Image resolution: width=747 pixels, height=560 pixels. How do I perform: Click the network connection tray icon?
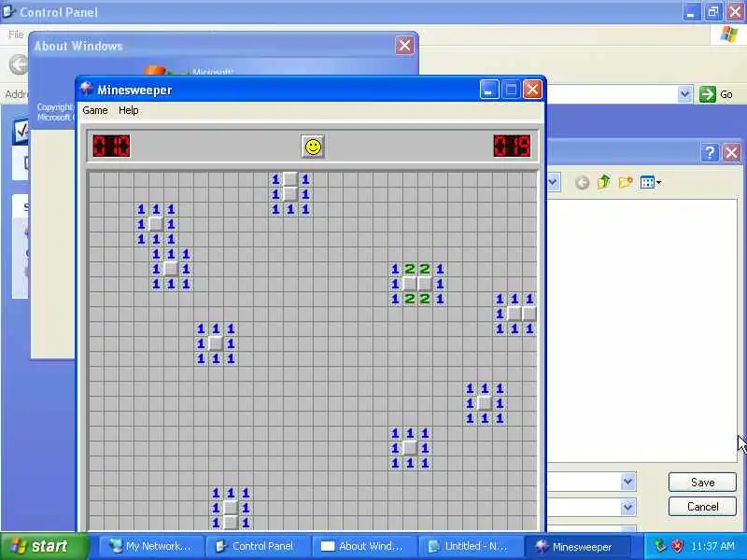pyautogui.click(x=659, y=546)
